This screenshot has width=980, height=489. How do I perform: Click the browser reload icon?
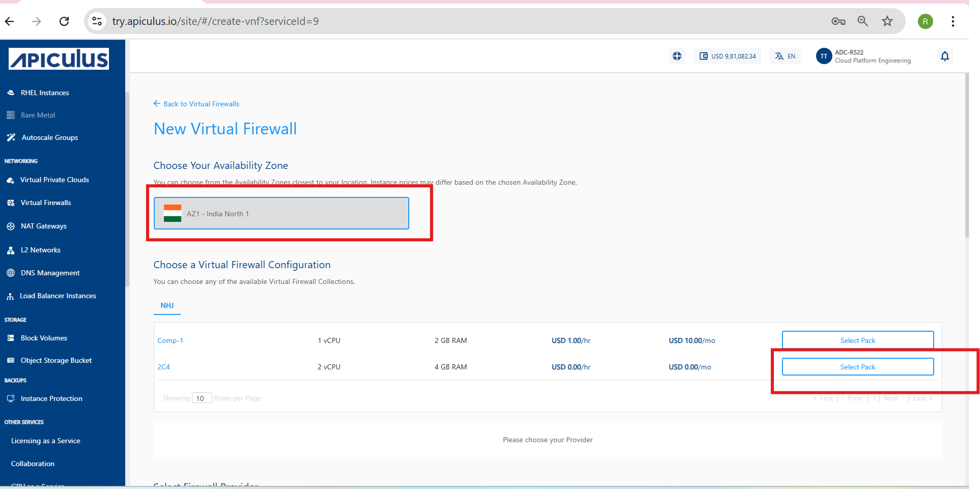64,21
